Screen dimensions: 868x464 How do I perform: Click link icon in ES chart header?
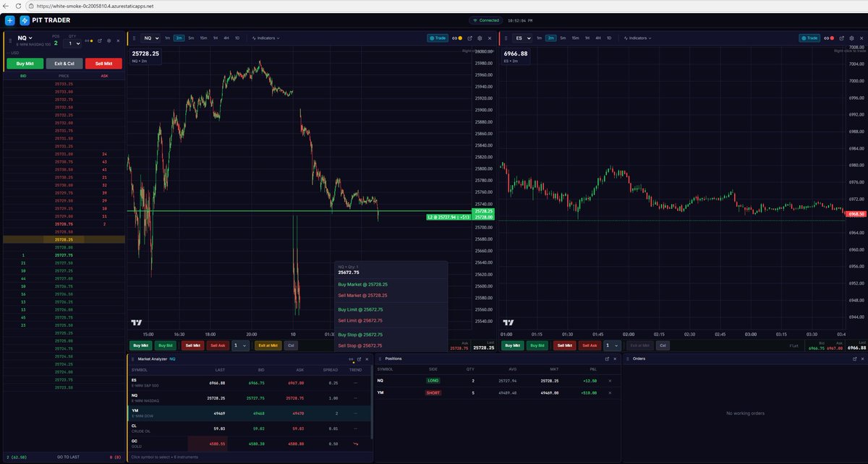tap(826, 38)
